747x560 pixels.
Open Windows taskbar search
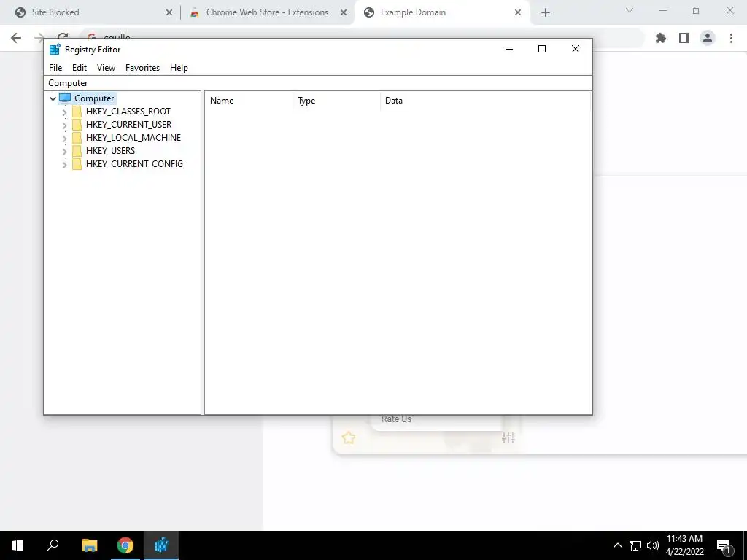[x=53, y=545]
